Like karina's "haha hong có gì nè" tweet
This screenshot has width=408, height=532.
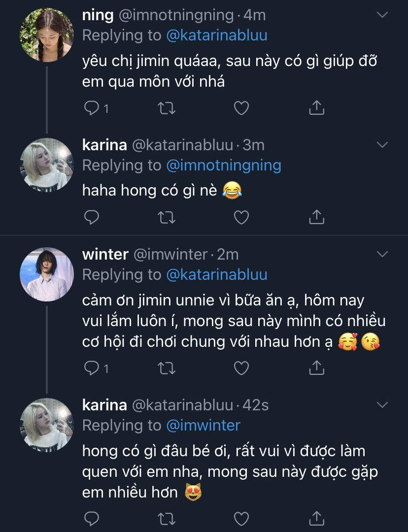241,217
